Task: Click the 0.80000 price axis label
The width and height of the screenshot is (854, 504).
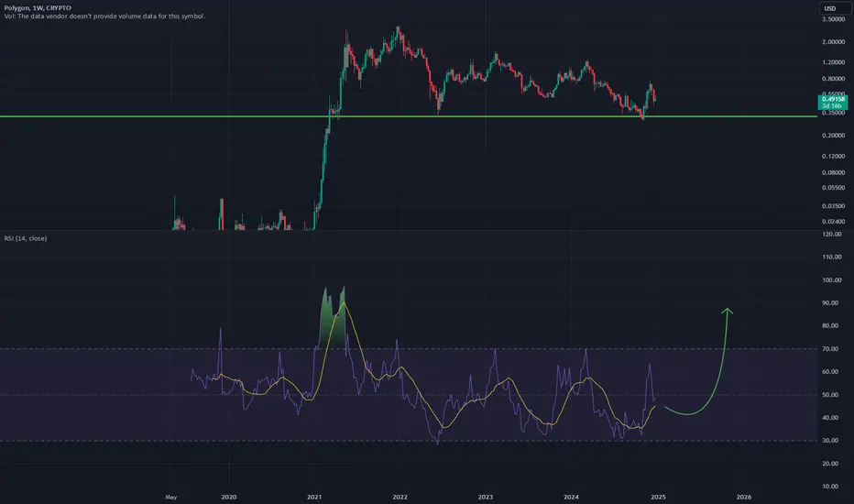Action: (x=833, y=79)
